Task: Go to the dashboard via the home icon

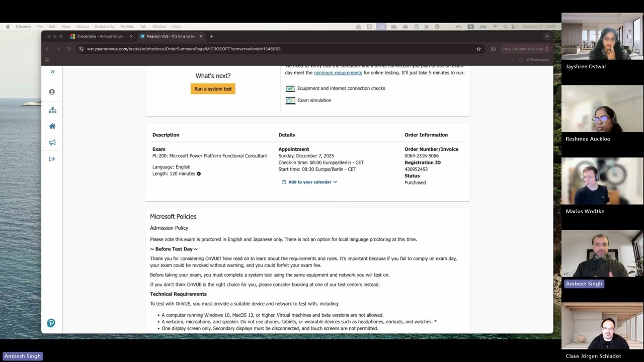Action: click(x=52, y=126)
